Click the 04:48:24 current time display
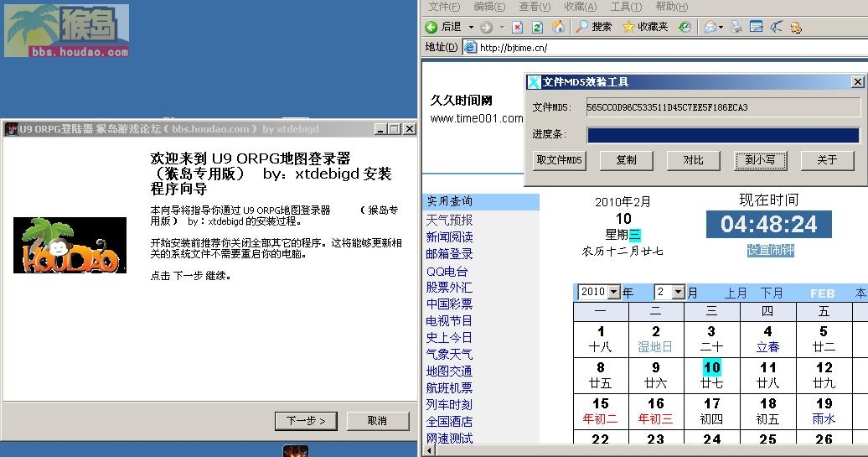Screen dimensions: 868x457 coord(769,225)
